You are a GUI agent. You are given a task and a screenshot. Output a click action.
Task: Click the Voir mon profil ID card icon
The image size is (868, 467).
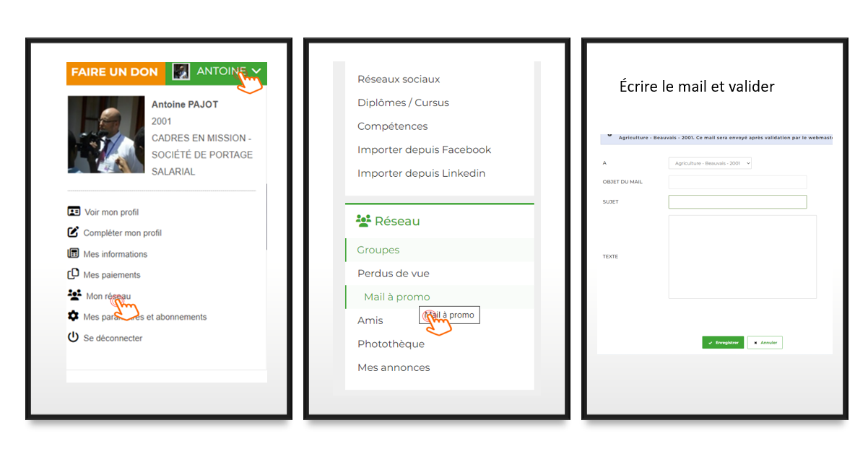point(73,212)
